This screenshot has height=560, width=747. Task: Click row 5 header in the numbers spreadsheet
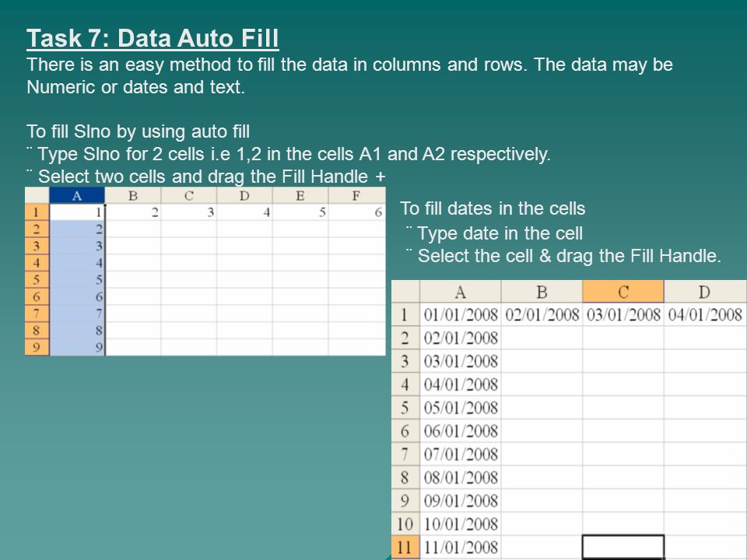(37, 279)
